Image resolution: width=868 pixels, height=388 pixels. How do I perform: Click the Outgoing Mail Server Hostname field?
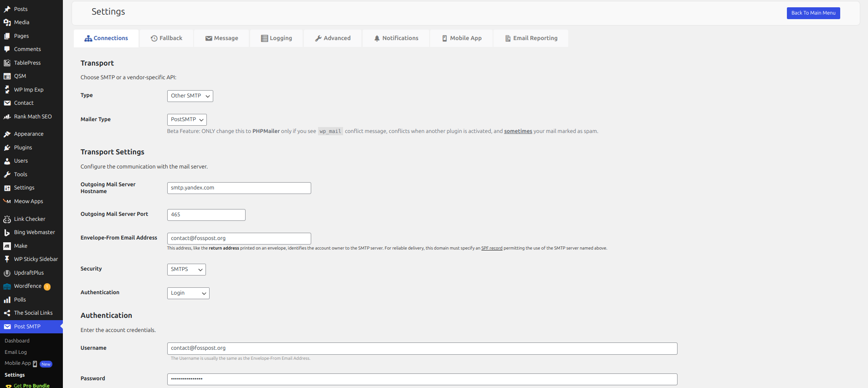coord(239,188)
